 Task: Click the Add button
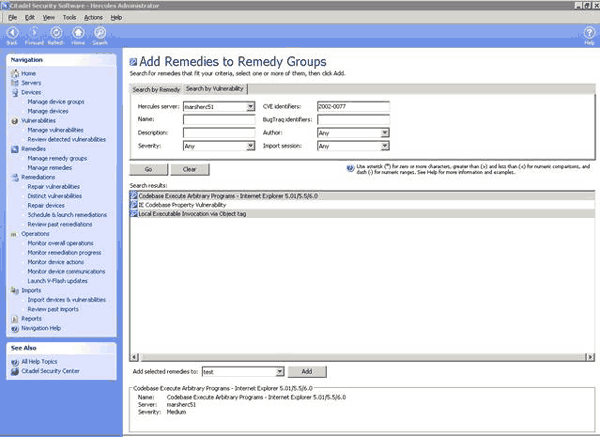pos(307,371)
